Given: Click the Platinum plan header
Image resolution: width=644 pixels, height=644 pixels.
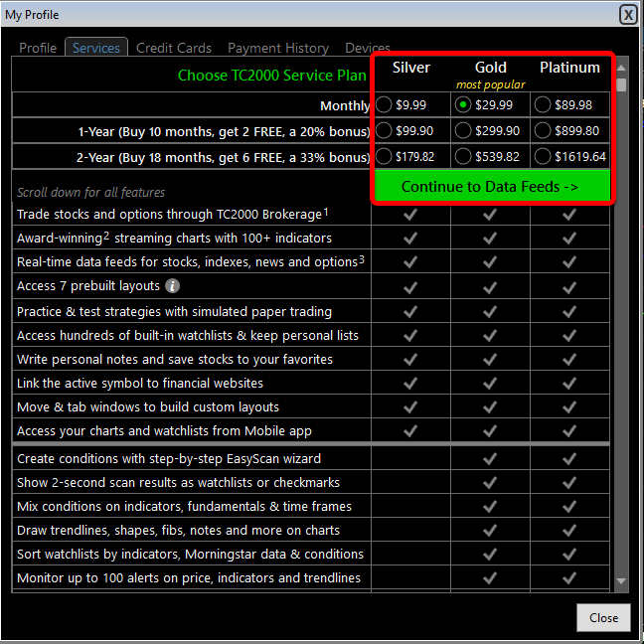Looking at the screenshot, I should (569, 68).
